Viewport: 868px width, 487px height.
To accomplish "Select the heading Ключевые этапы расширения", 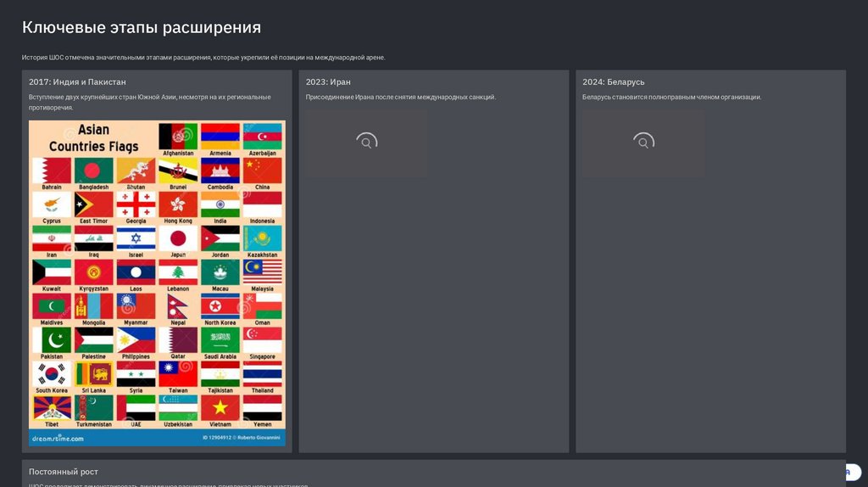I will coord(142,27).
